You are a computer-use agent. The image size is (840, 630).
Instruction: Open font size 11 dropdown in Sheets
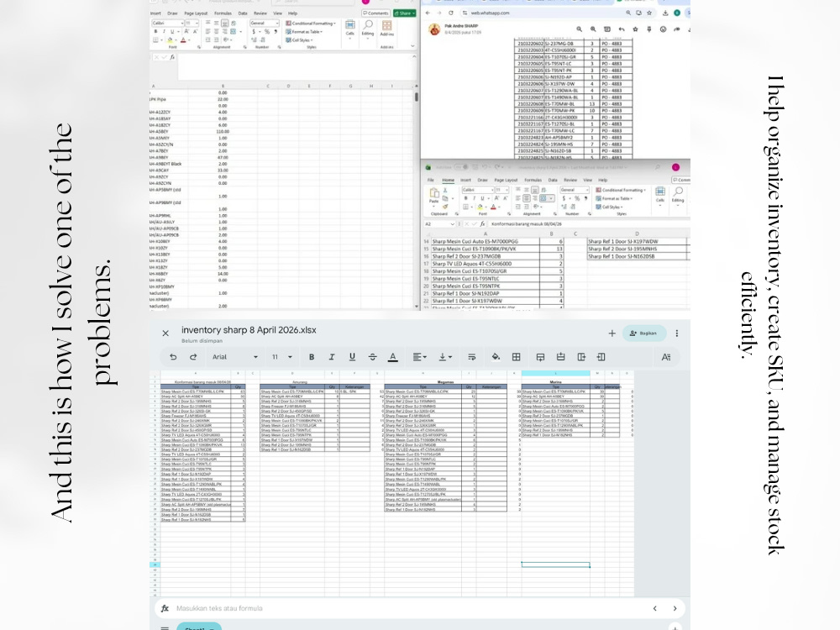[x=281, y=357]
